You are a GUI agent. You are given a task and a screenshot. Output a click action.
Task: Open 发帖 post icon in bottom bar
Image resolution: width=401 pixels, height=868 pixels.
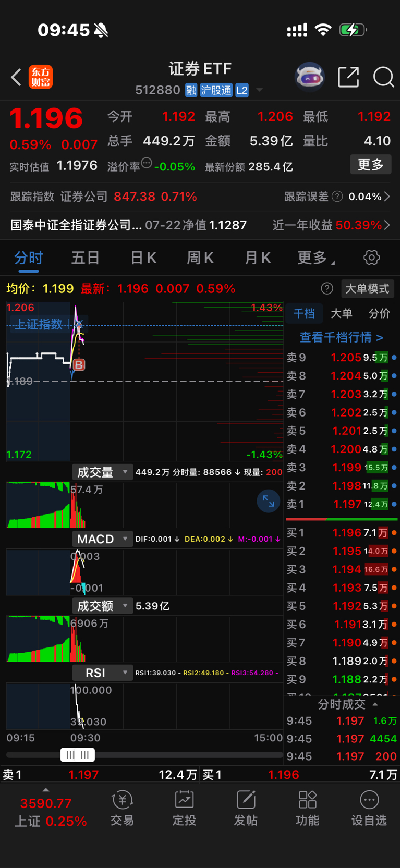(x=246, y=808)
